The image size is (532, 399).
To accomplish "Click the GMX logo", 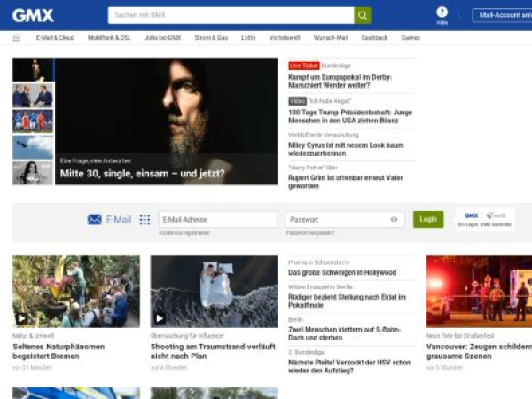I will [33, 15].
